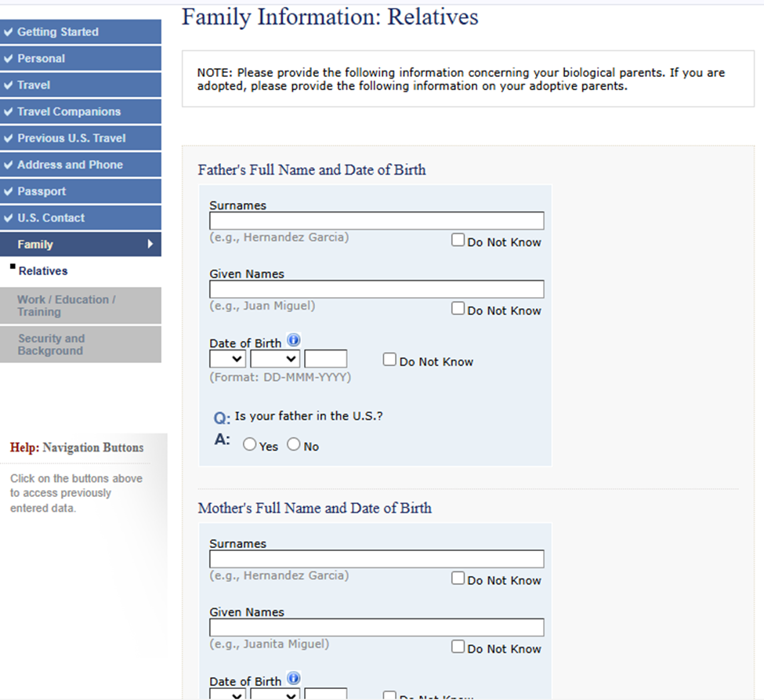Screen dimensions: 764x700
Task: Check Do Not Know for Father's Given Names
Action: pyautogui.click(x=458, y=309)
